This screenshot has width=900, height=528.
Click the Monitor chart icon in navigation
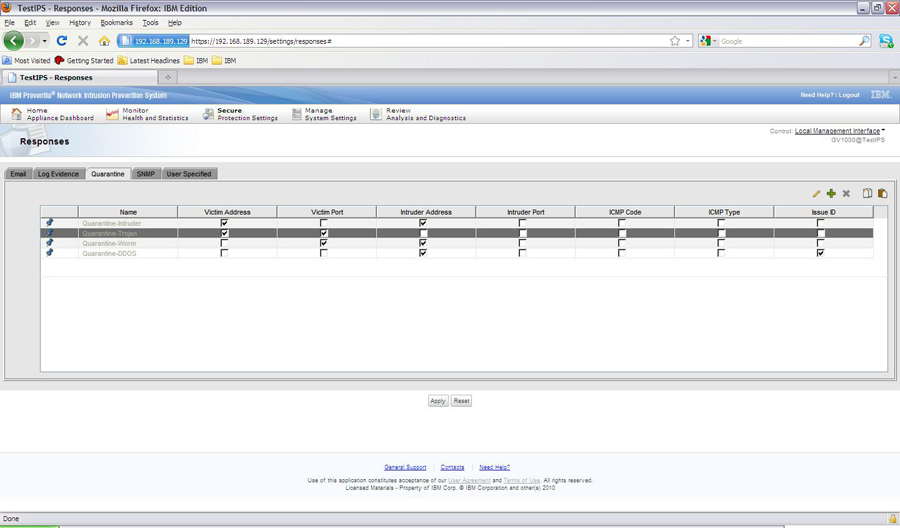coord(112,114)
